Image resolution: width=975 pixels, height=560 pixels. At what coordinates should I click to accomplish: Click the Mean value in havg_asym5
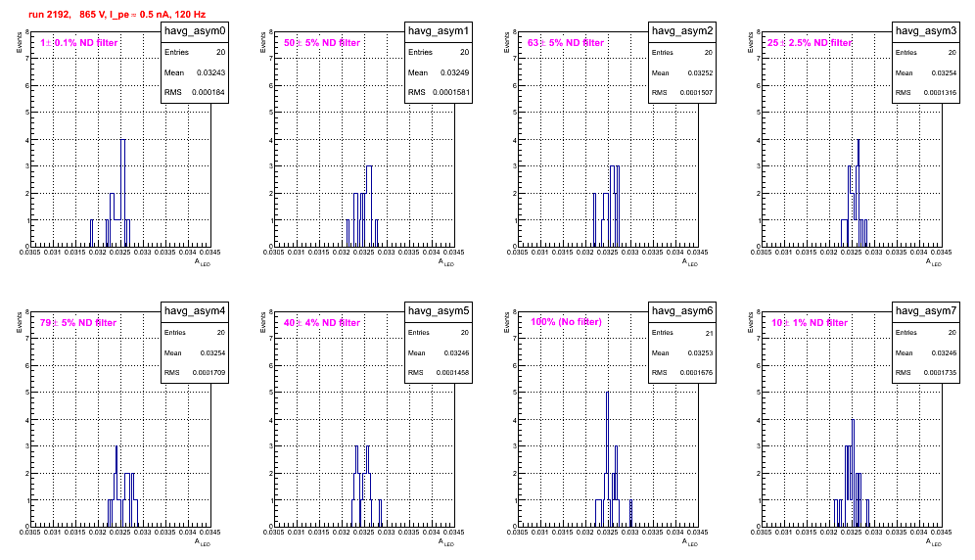(x=456, y=352)
